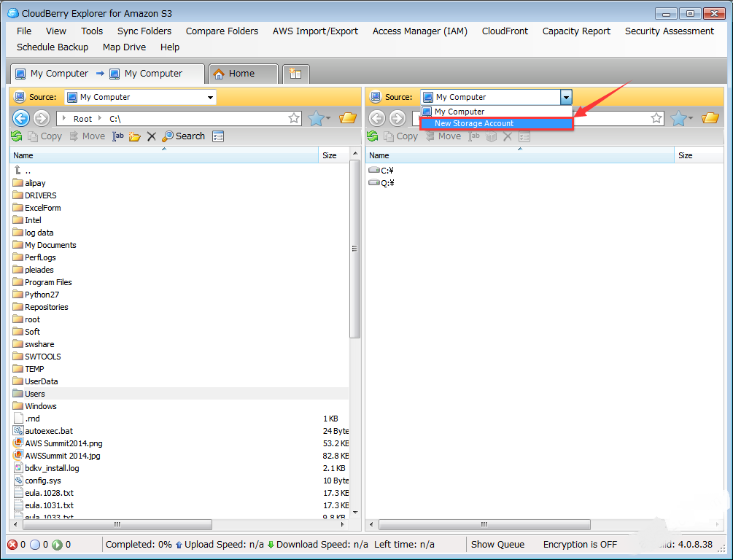Click the parent directory '..' entry
The height and width of the screenshot is (560, 733).
(x=23, y=171)
